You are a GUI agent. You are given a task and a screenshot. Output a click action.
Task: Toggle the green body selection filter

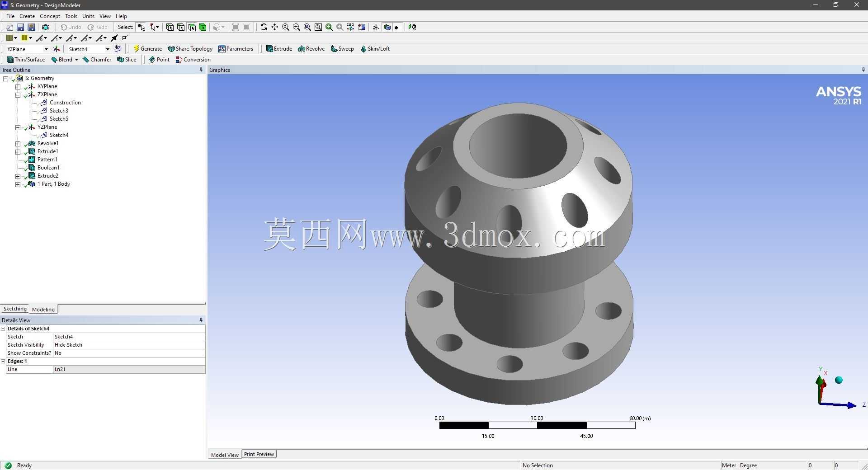[x=203, y=27]
